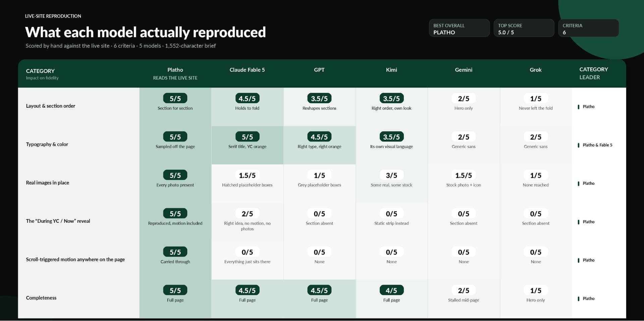Click the 1.5/5 badge above Hatched placeholder boxes

pos(247,175)
